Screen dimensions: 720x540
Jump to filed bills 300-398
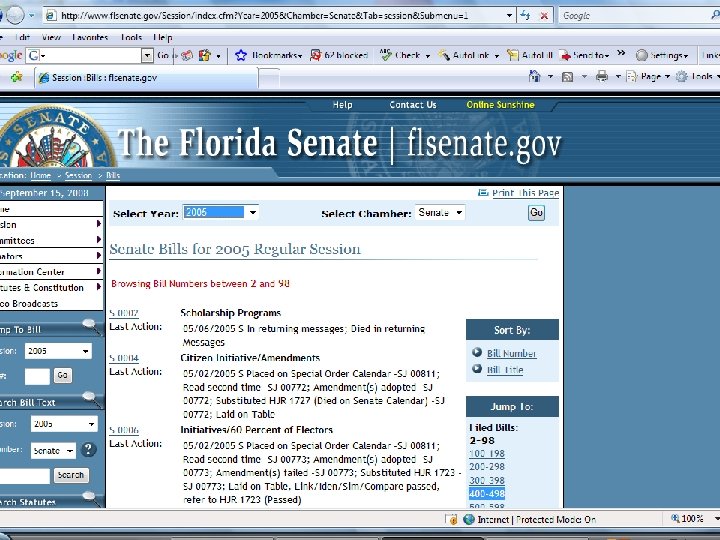click(x=487, y=480)
